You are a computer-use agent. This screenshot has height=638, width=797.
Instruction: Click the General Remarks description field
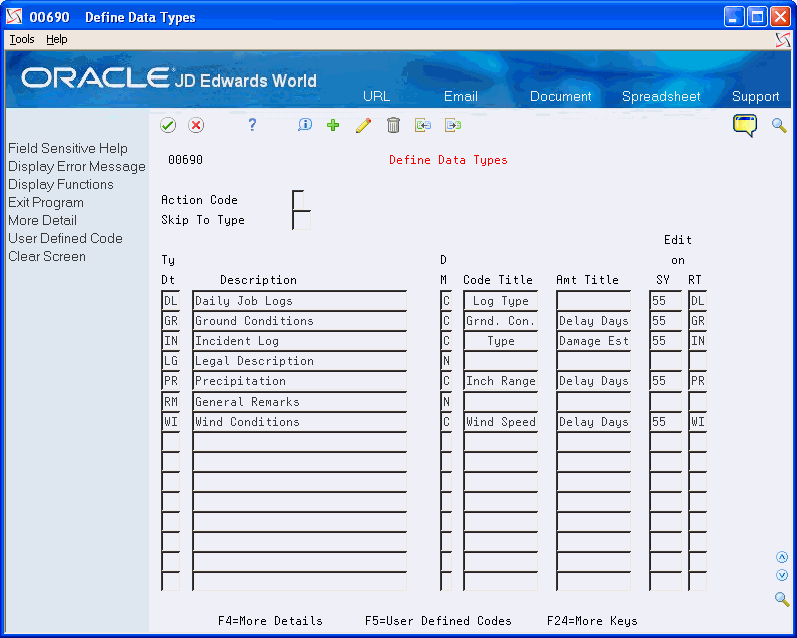299,402
